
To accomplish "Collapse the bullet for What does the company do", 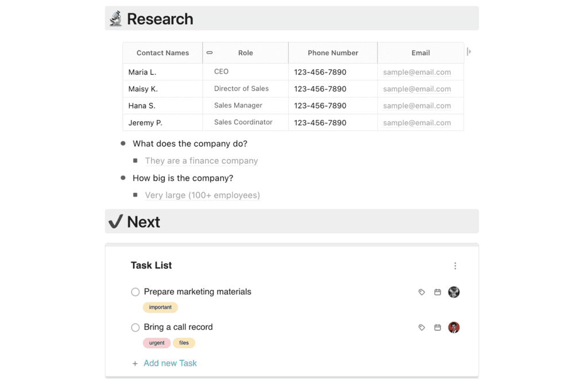I will [x=123, y=143].
